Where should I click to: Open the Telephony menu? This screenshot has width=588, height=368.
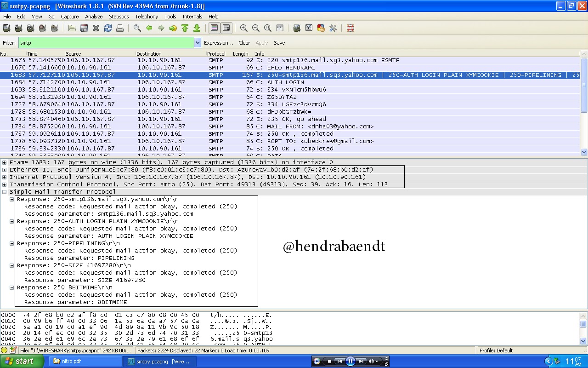click(x=146, y=17)
